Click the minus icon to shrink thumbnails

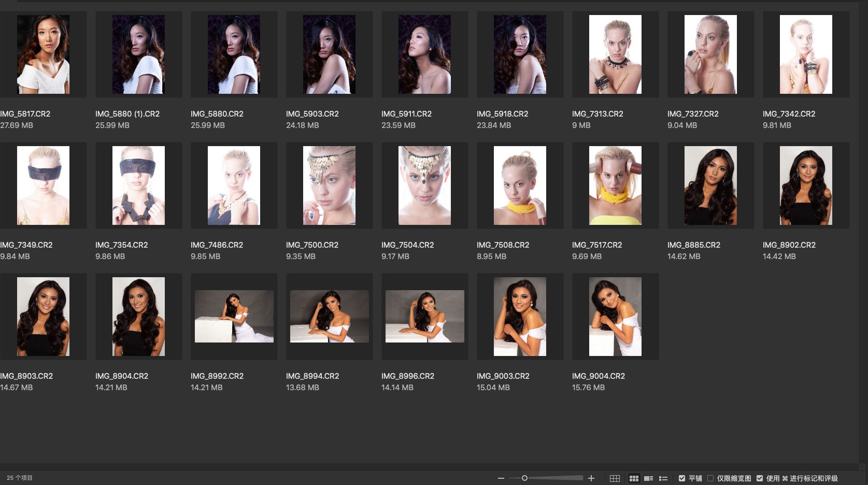click(x=501, y=478)
